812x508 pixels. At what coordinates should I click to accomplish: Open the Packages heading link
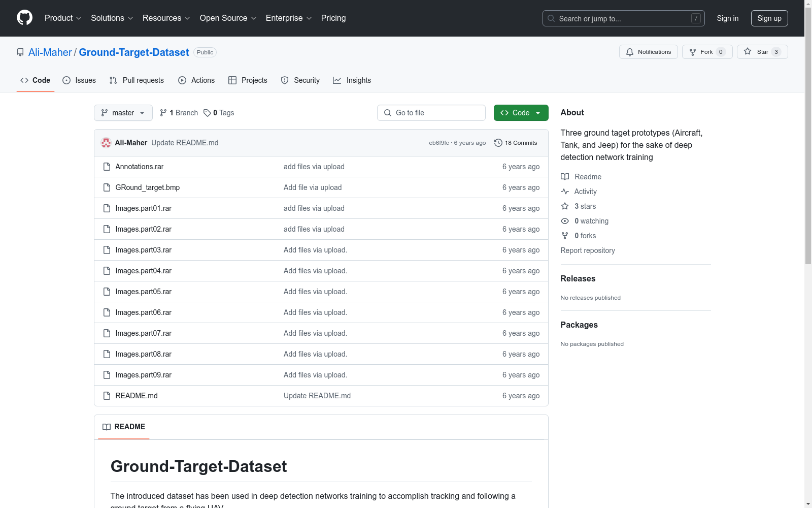579,325
